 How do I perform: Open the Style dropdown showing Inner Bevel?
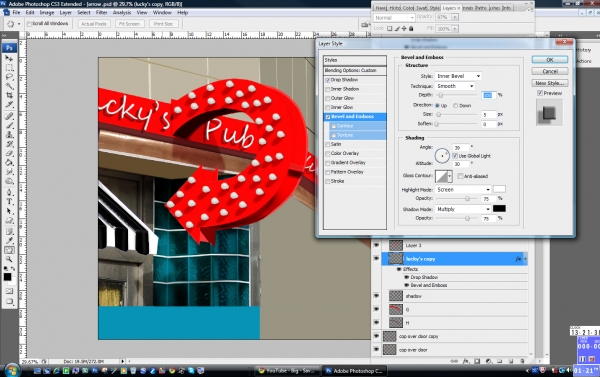[458, 76]
